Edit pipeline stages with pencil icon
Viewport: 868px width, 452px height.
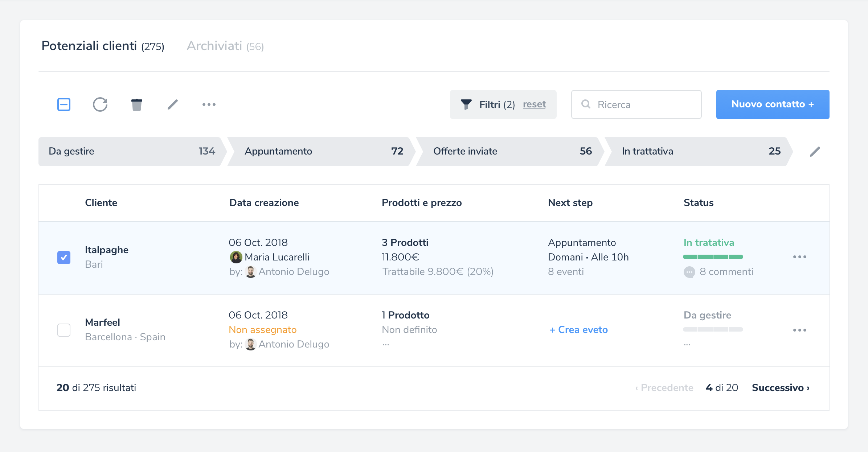tap(815, 152)
